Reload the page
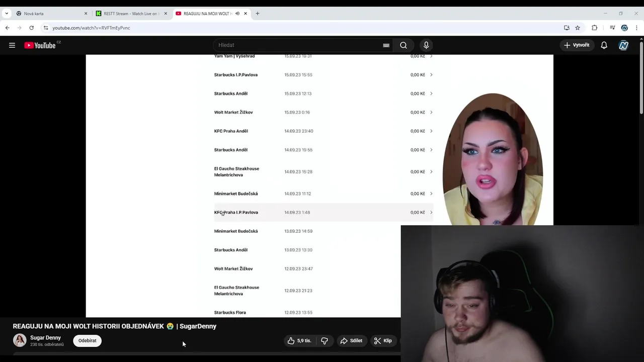Image resolution: width=644 pixels, height=362 pixels. point(31,28)
